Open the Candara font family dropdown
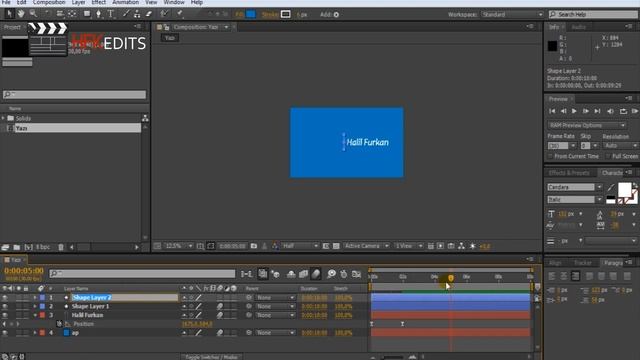The width and height of the screenshot is (640, 360). tap(599, 187)
